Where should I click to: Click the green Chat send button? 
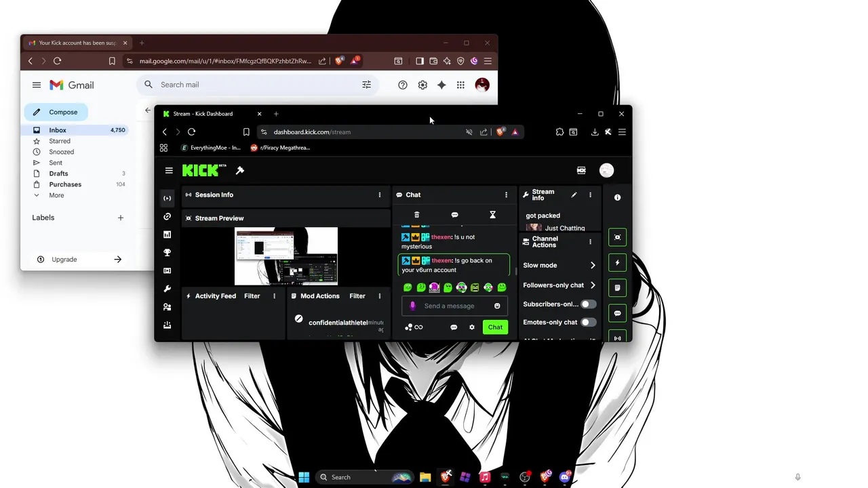pos(496,327)
